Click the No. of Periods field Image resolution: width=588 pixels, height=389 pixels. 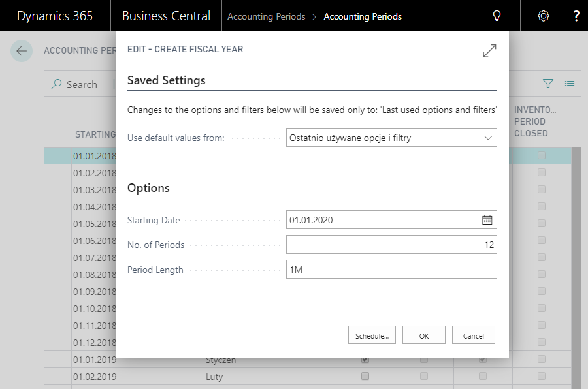pyautogui.click(x=391, y=244)
